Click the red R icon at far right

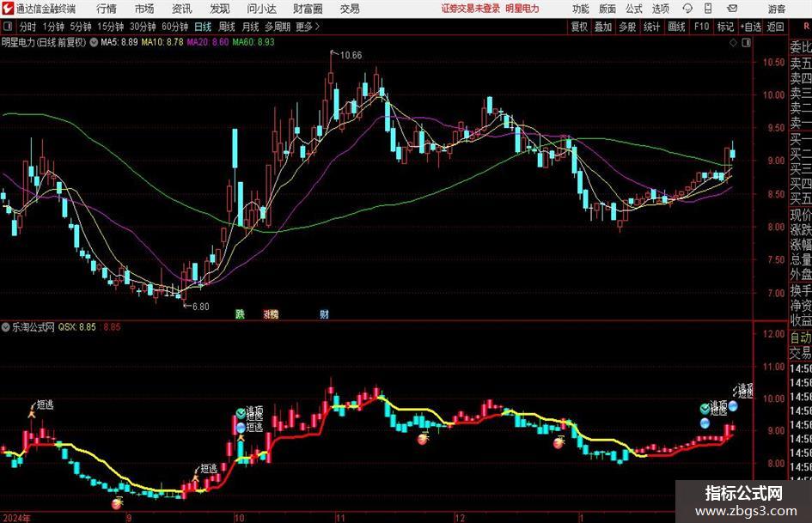pos(806,27)
